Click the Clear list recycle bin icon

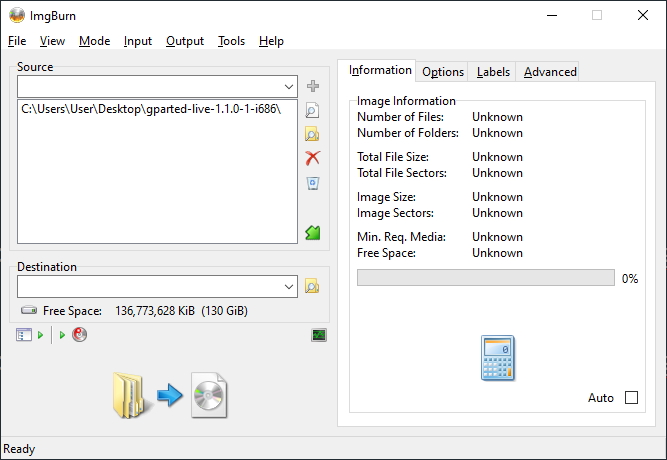click(313, 183)
